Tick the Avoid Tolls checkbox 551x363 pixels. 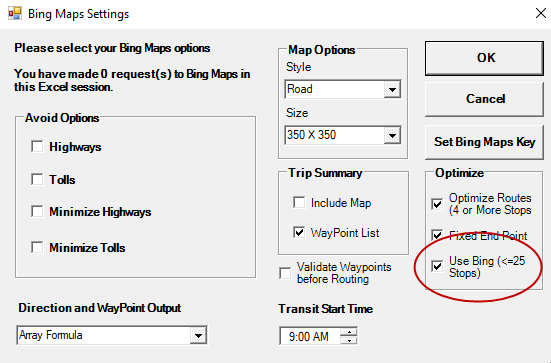pyautogui.click(x=37, y=179)
